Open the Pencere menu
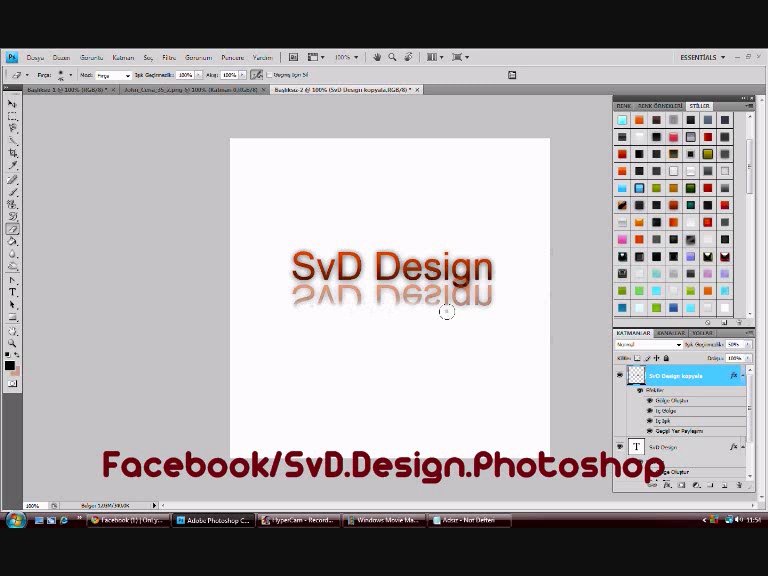The width and height of the screenshot is (768, 576). point(233,58)
